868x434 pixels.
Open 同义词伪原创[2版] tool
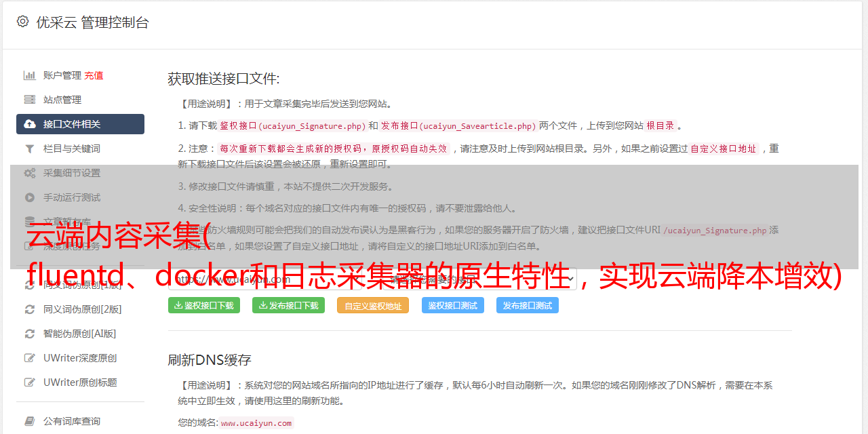pos(82,309)
